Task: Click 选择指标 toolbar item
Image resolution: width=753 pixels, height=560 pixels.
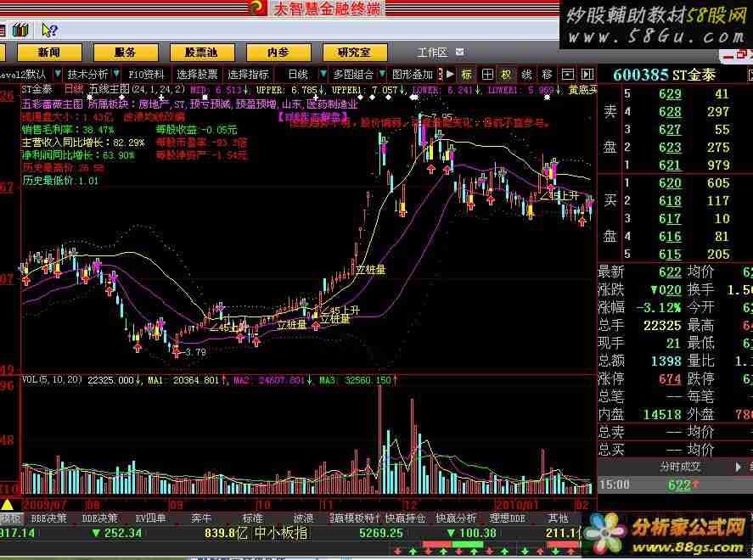Action: tap(248, 75)
